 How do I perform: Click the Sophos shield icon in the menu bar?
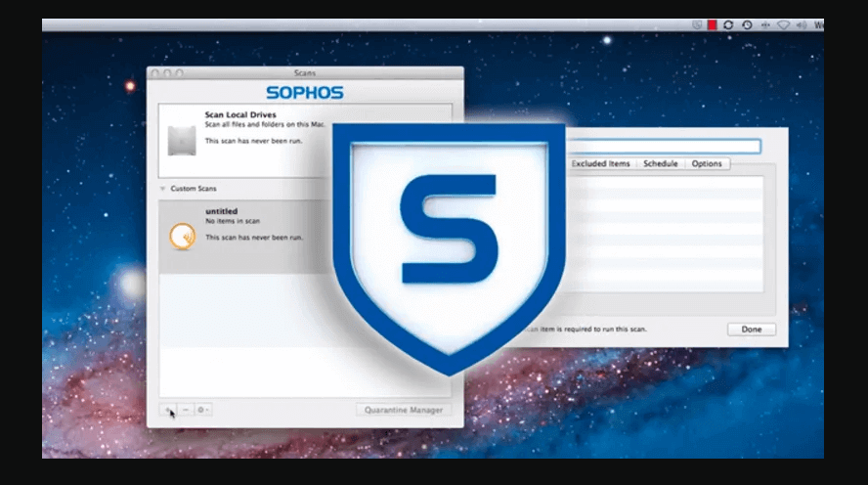pyautogui.click(x=697, y=24)
